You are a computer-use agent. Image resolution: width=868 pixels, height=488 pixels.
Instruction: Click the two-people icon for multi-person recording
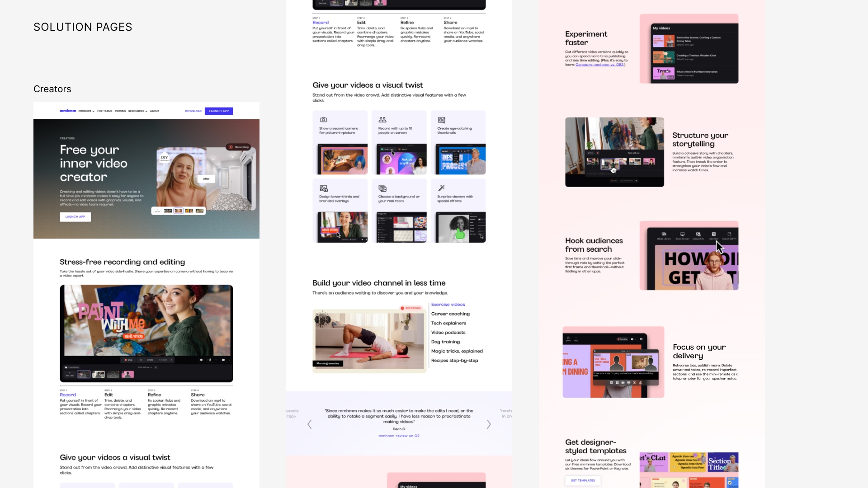click(x=382, y=120)
